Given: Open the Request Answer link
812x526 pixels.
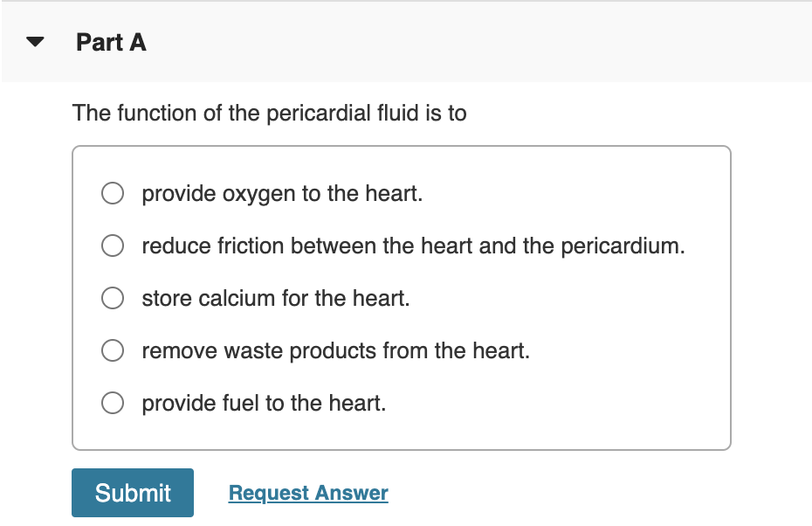Looking at the screenshot, I should point(308,493).
